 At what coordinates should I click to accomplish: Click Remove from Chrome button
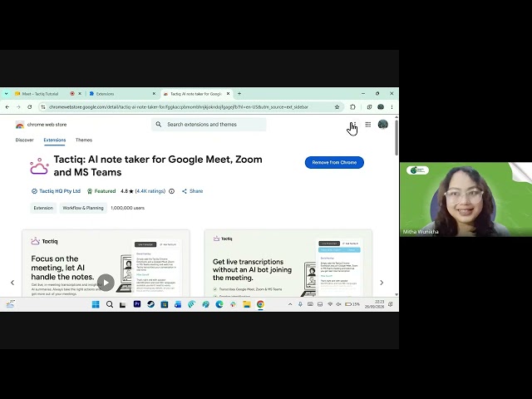click(334, 163)
